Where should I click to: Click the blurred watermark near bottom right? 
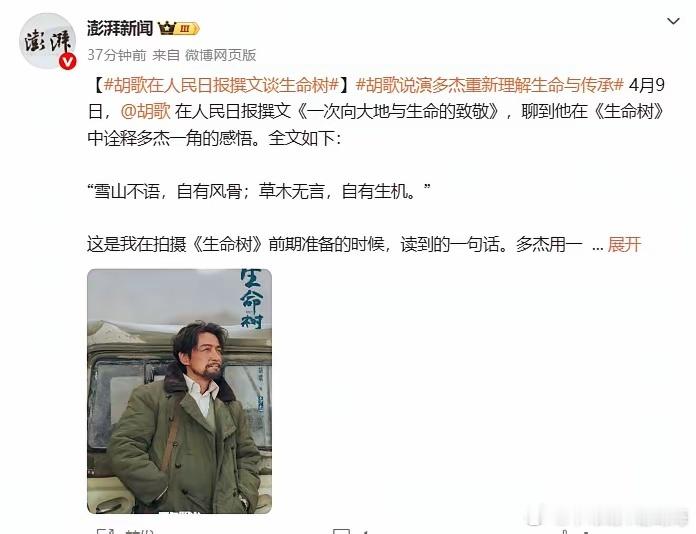pos(606,518)
